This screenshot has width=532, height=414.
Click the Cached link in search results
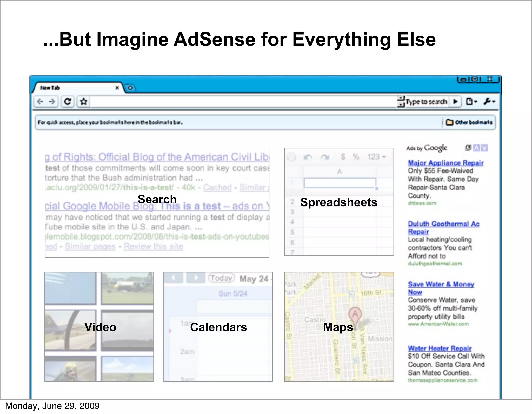coord(217,187)
